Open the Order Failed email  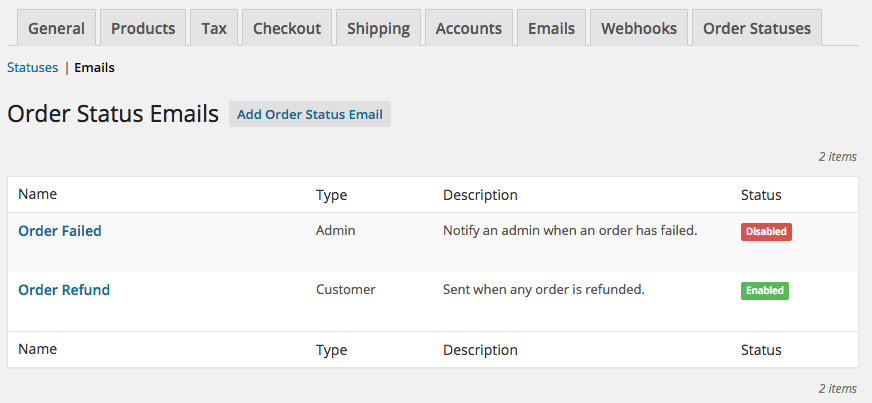click(x=60, y=231)
